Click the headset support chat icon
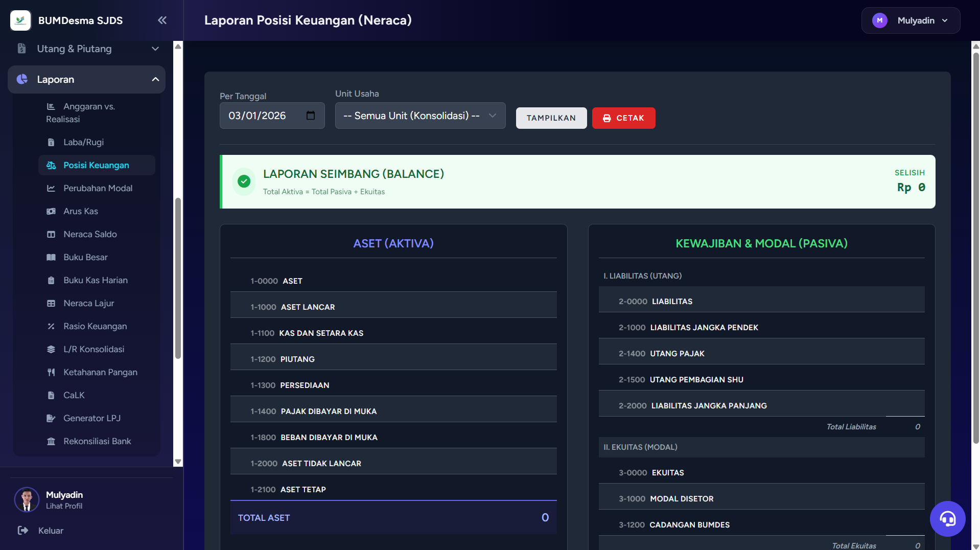This screenshot has width=980, height=550. [x=947, y=519]
